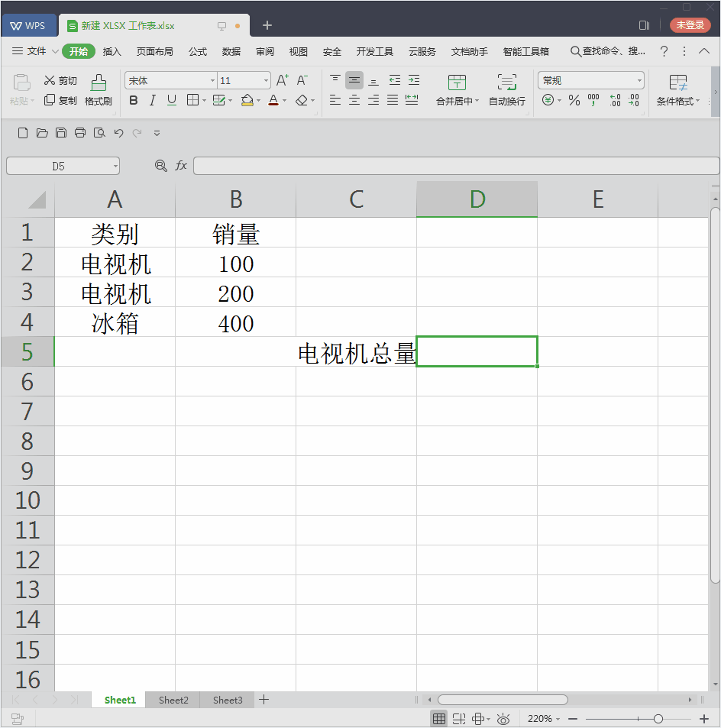Align cell text to the left
Image resolution: width=721 pixels, height=728 pixels.
335,100
